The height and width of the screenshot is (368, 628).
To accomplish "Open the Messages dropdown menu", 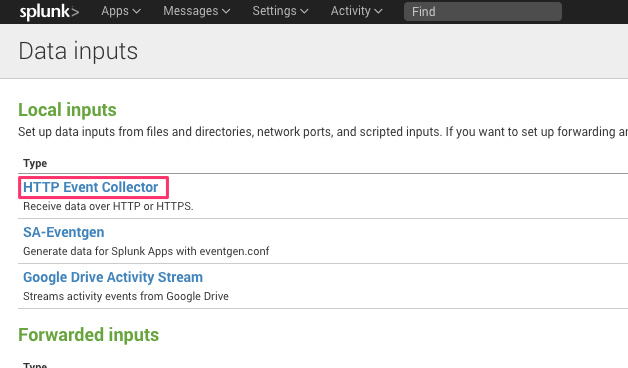I will point(196,11).
